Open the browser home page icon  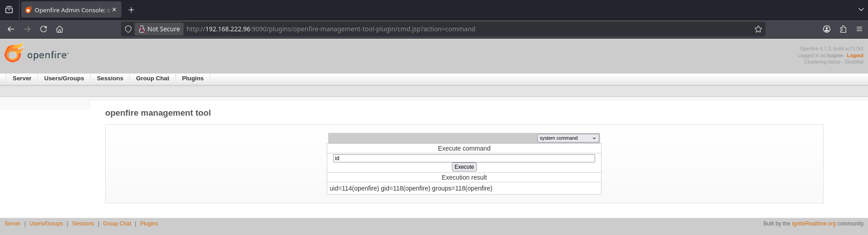click(x=59, y=29)
